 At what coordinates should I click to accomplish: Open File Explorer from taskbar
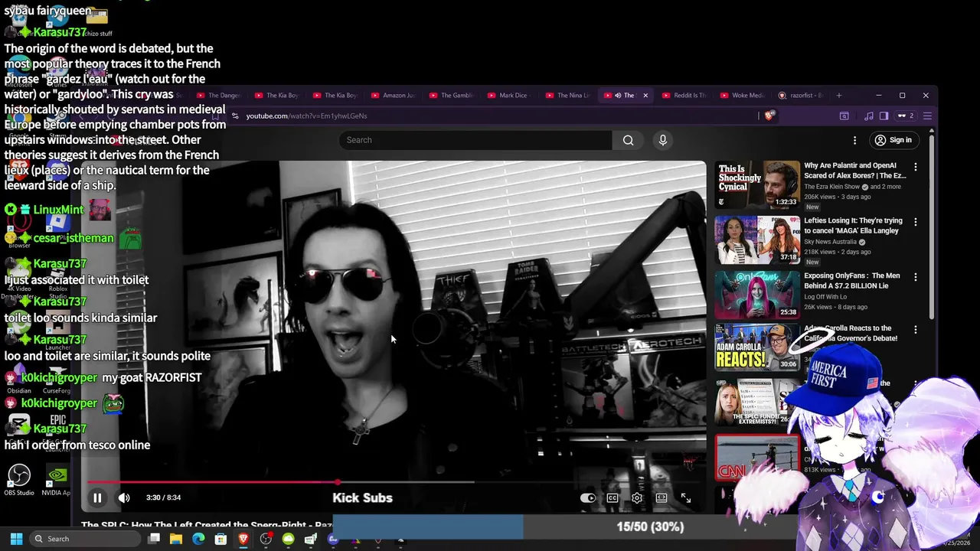click(176, 539)
